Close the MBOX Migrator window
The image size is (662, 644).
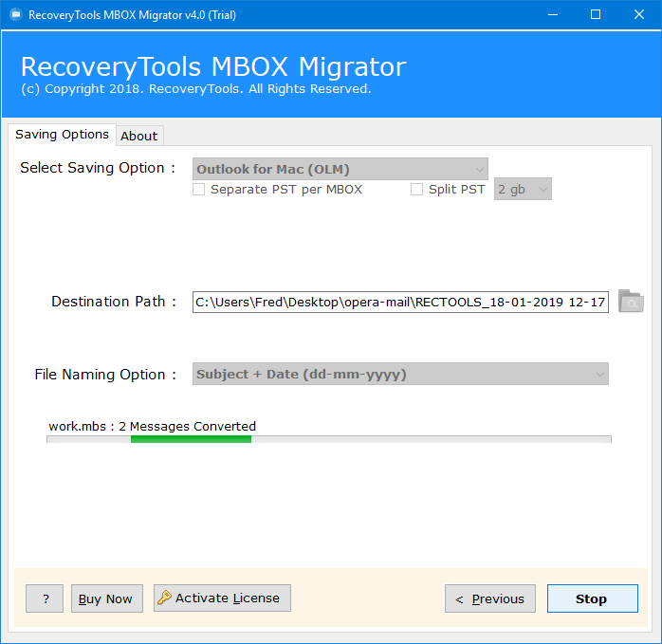point(639,15)
